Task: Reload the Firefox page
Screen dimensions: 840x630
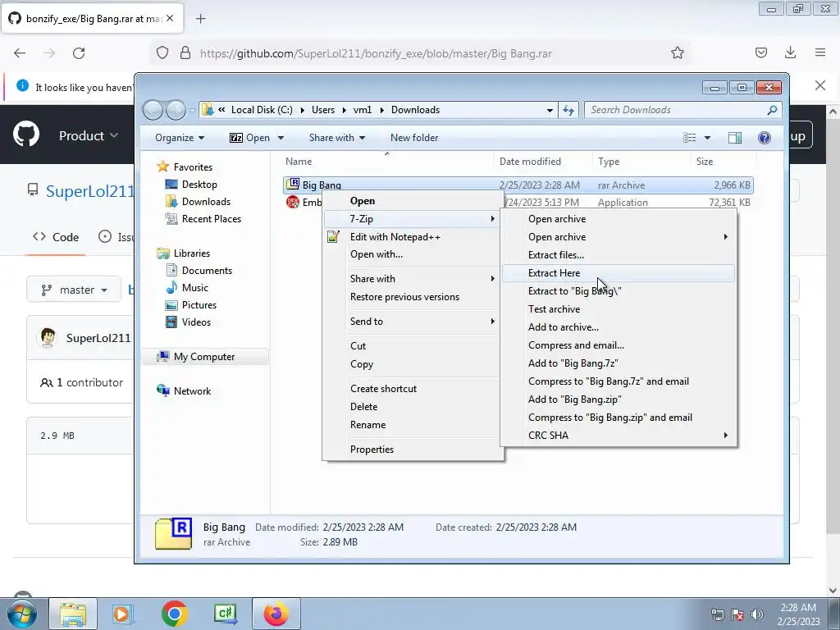Action: pyautogui.click(x=79, y=53)
